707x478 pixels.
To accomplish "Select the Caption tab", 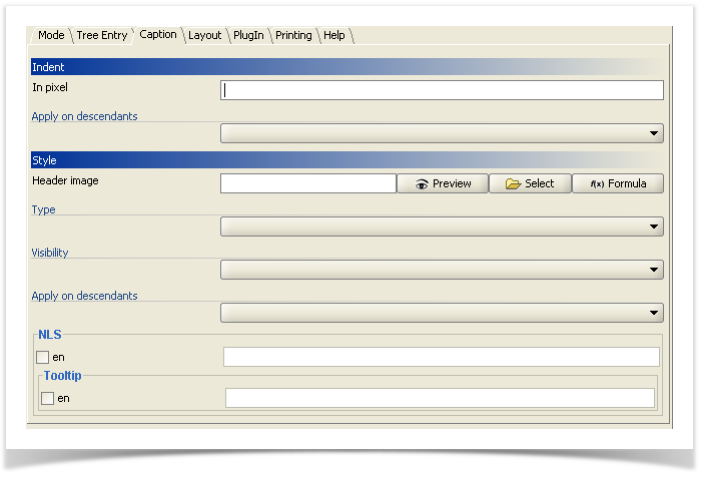I will click(x=158, y=34).
